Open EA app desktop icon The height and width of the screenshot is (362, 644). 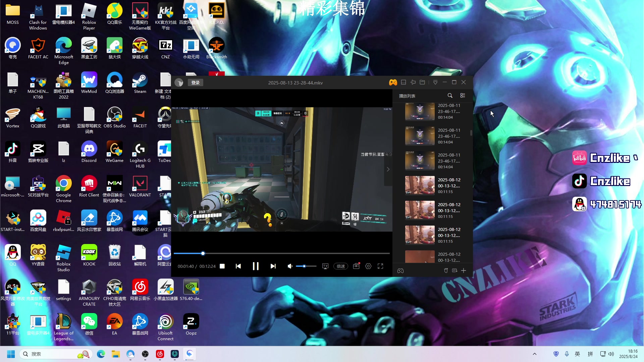click(114, 324)
